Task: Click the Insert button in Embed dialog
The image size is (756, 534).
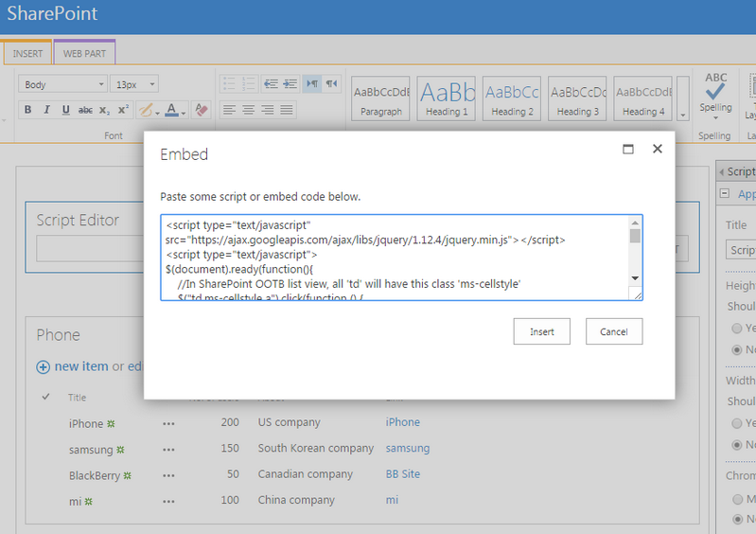Action: tap(541, 331)
